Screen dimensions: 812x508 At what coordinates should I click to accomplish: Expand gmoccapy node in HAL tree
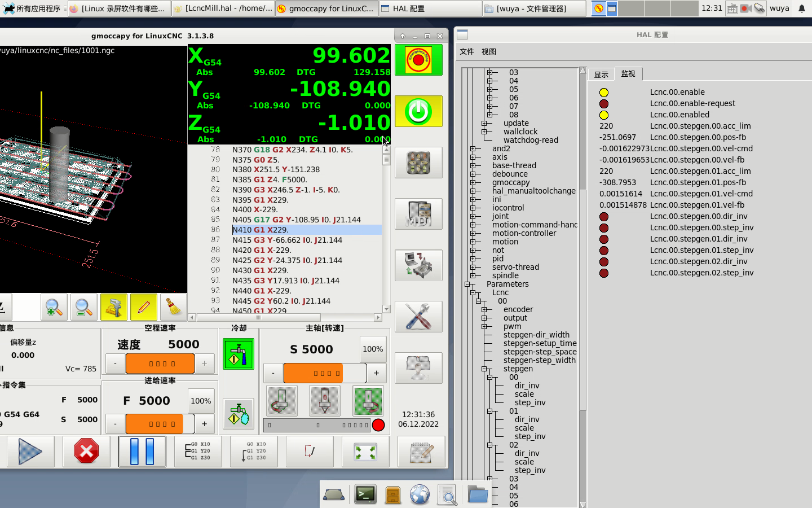(x=473, y=183)
